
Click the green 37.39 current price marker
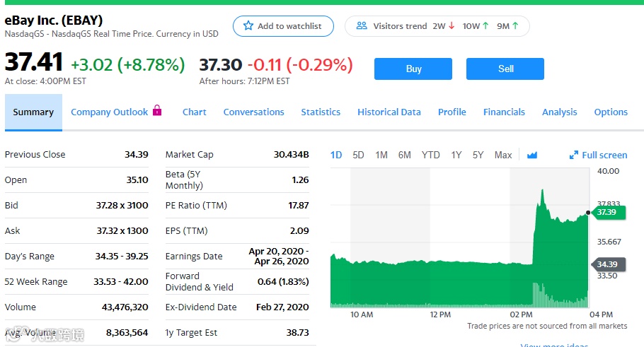[609, 212]
